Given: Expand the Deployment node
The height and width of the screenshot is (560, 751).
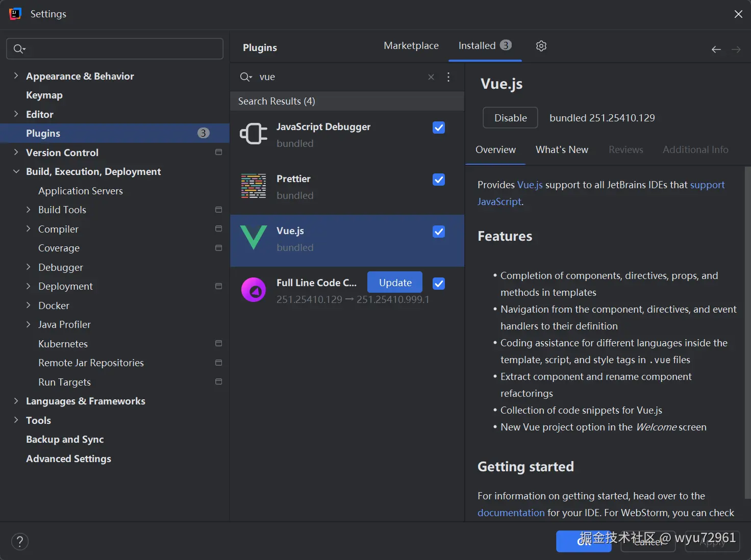Looking at the screenshot, I should (x=28, y=286).
